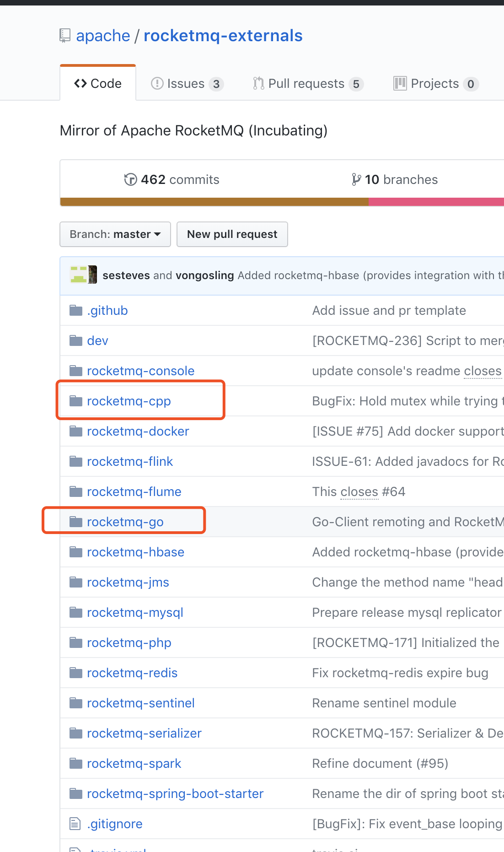Switch to the Code tab
Screen dimensions: 504x852
coord(98,83)
